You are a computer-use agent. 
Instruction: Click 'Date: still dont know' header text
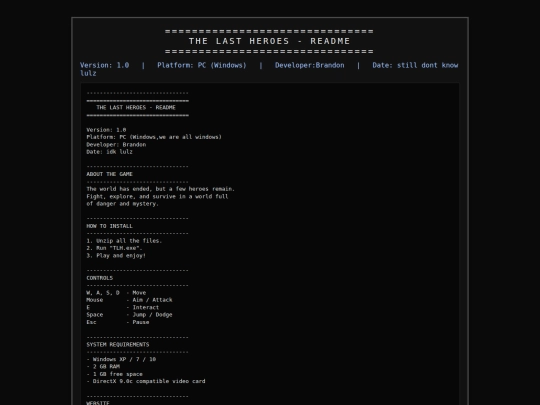pyautogui.click(x=415, y=65)
